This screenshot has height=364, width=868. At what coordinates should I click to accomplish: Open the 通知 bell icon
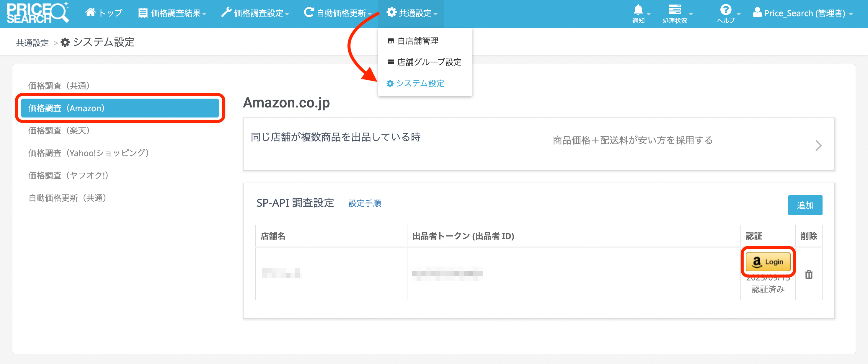[x=638, y=10]
